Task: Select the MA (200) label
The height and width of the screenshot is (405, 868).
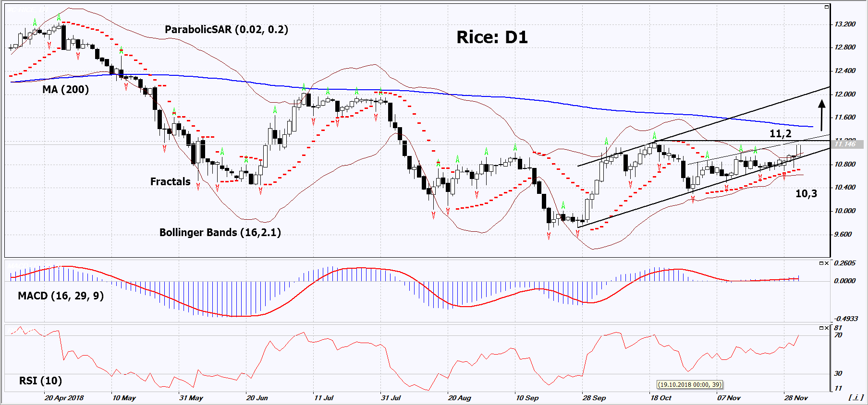Action: (x=65, y=90)
